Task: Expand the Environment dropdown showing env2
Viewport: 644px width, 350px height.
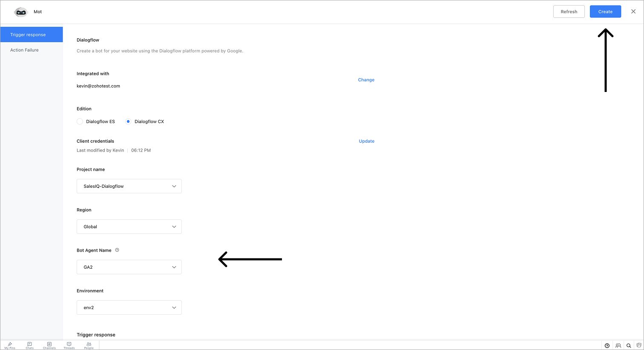Action: coord(129,307)
